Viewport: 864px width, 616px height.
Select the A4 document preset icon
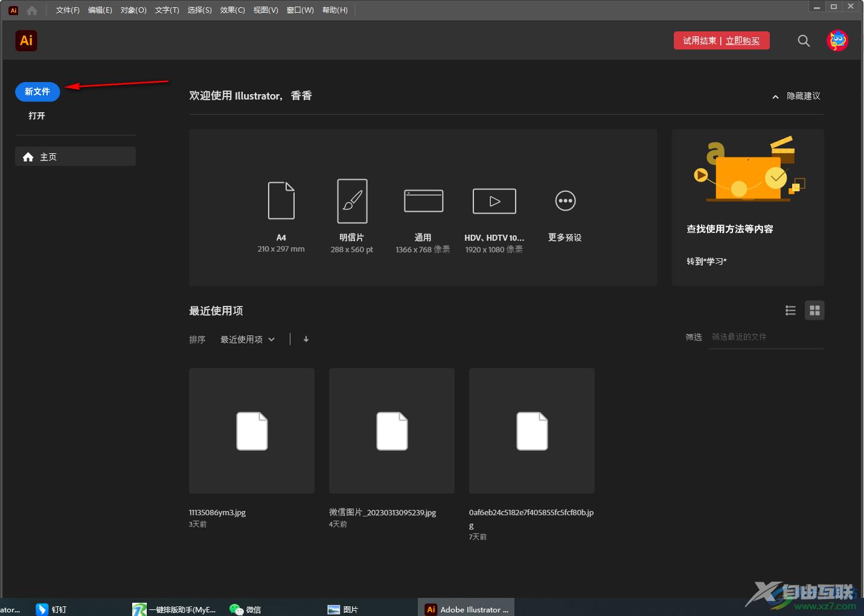pos(281,200)
